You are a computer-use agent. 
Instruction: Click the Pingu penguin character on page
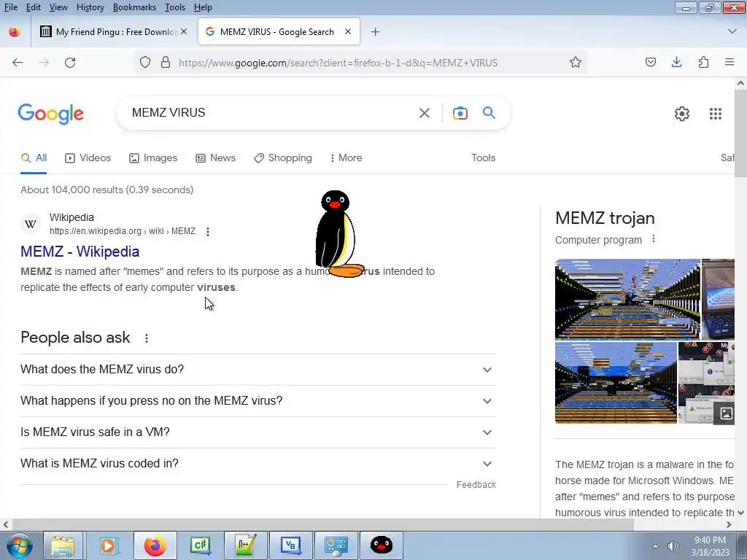pos(338,234)
